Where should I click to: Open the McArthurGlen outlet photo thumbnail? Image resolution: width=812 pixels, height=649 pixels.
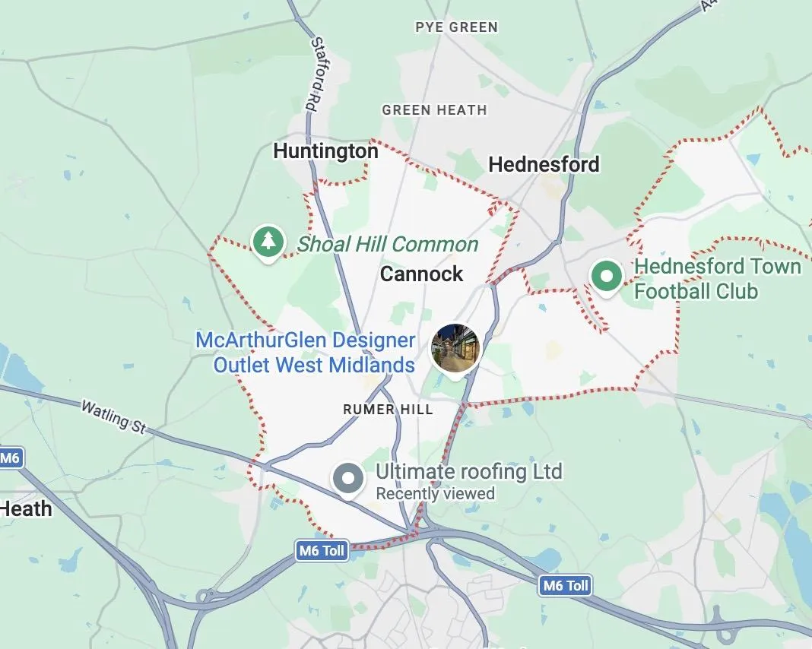coord(455,350)
